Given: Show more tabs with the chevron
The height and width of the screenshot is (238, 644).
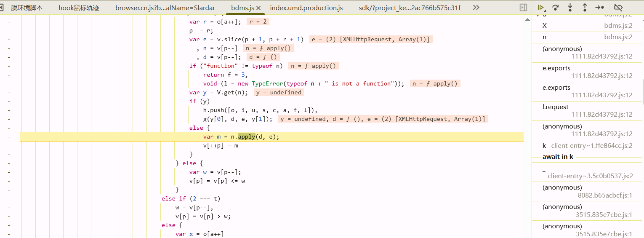Looking at the screenshot, I should [x=476, y=8].
